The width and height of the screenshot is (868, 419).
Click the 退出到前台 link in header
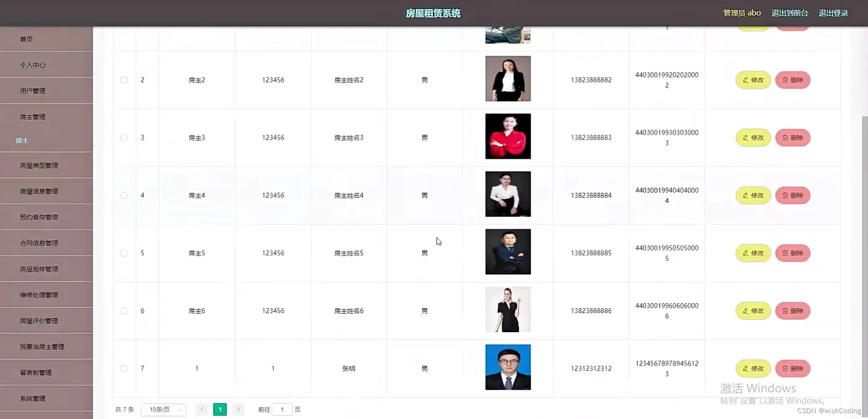point(790,13)
